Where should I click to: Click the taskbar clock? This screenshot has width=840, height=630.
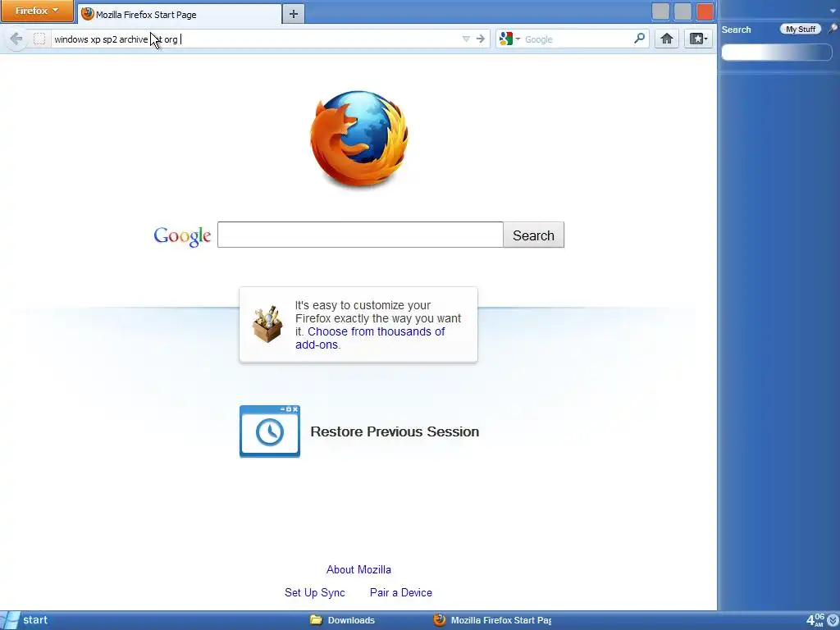coord(815,620)
